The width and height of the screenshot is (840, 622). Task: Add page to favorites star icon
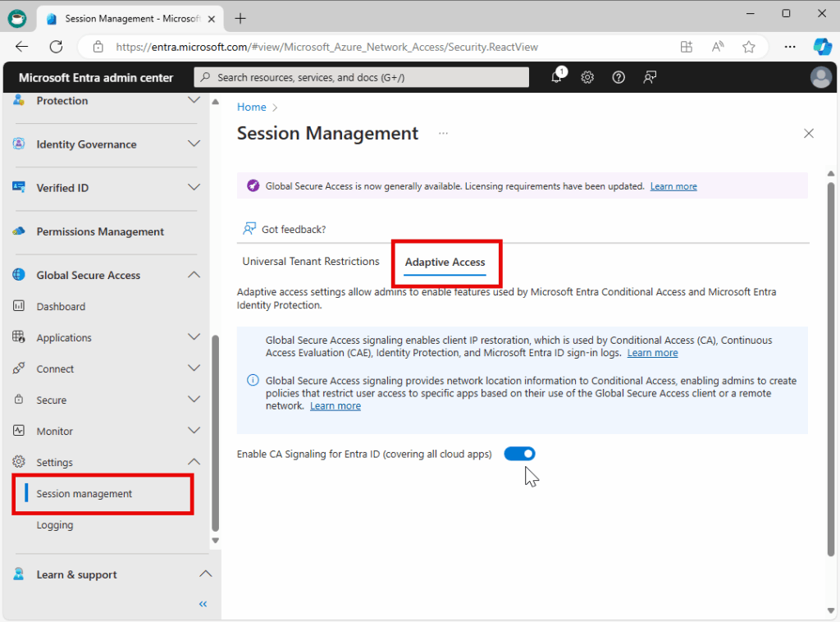coord(748,47)
